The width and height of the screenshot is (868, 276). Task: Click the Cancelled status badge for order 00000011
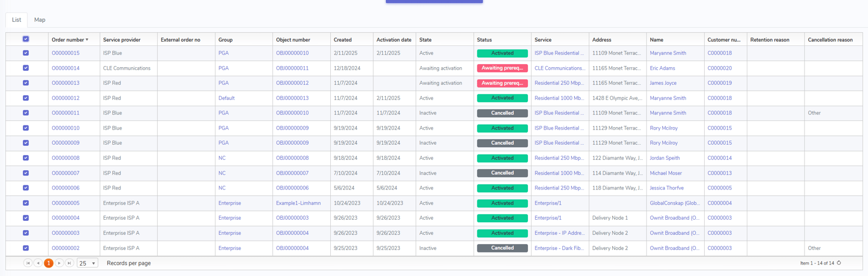(502, 113)
